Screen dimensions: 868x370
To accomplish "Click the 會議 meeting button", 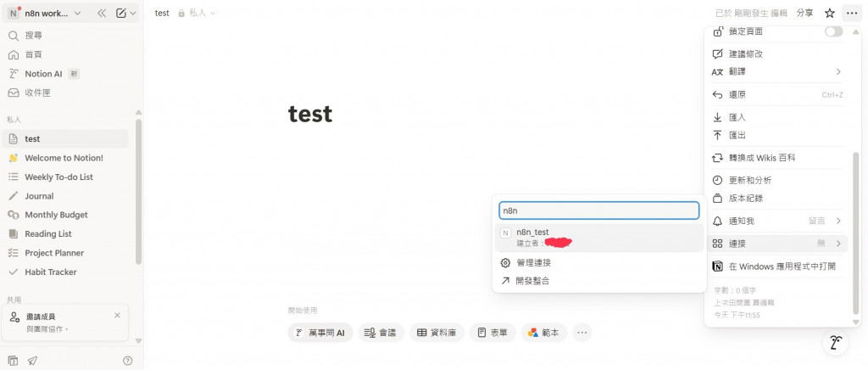I will tap(381, 333).
